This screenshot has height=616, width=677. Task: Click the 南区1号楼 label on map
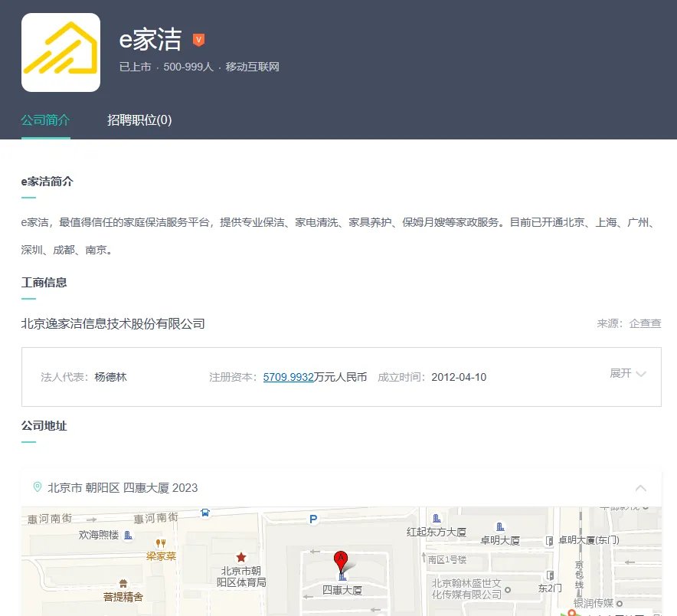447,560
